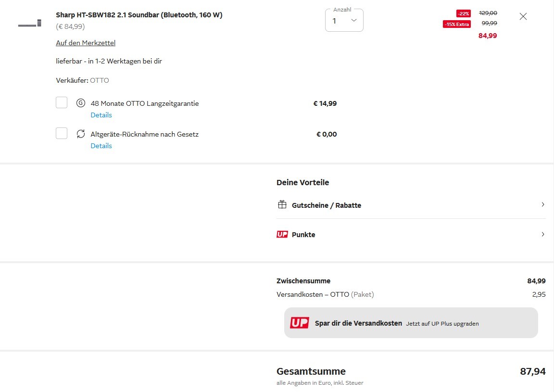This screenshot has width=554, height=392.
Task: Click 'alle Angaben in Euro, inkl. Steuer' note
Action: click(320, 383)
